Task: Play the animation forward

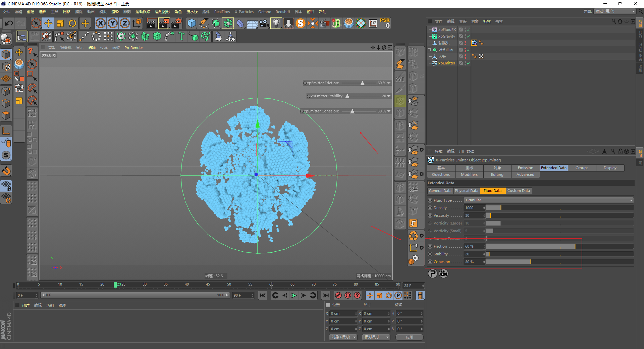Action: point(294,295)
